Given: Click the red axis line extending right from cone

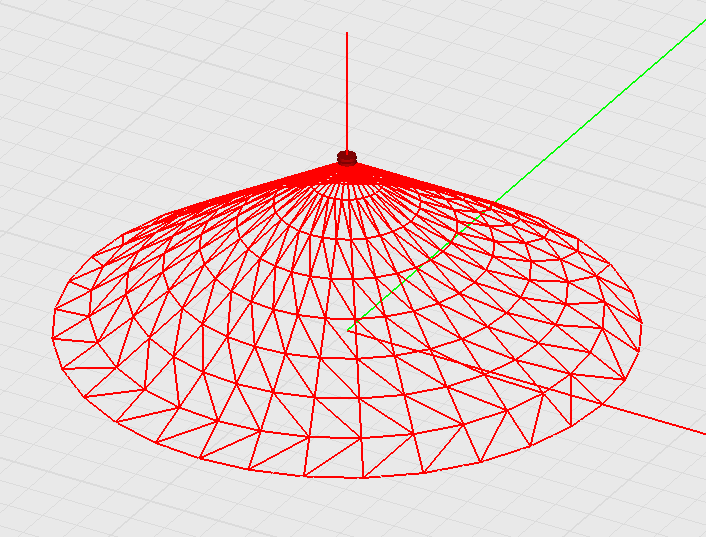Looking at the screenshot, I should (653, 419).
